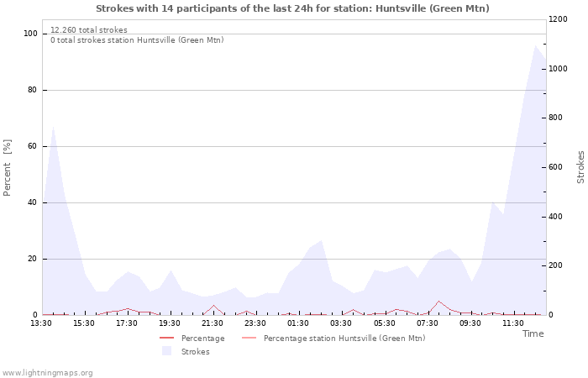Click the 21:30 time axis label
The image size is (588, 378).
tap(213, 323)
